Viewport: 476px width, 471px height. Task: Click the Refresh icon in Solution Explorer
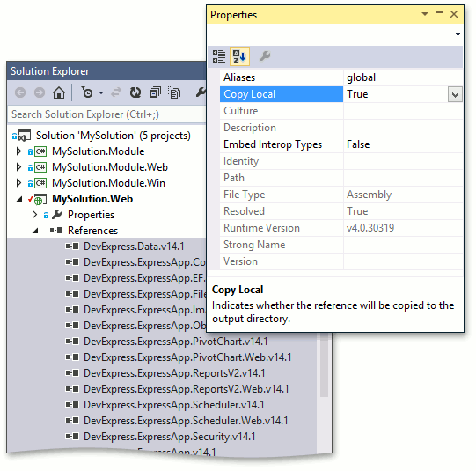(x=135, y=92)
